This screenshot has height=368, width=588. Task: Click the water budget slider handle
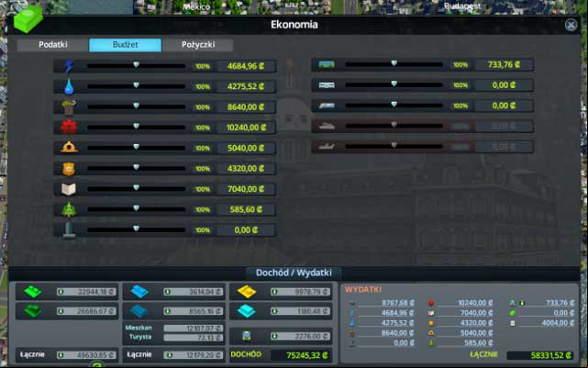136,85
